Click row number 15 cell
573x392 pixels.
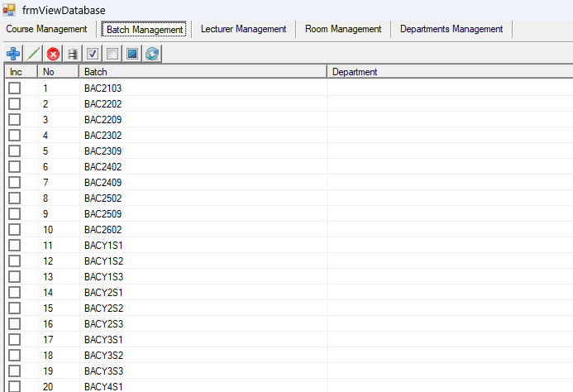59,308
